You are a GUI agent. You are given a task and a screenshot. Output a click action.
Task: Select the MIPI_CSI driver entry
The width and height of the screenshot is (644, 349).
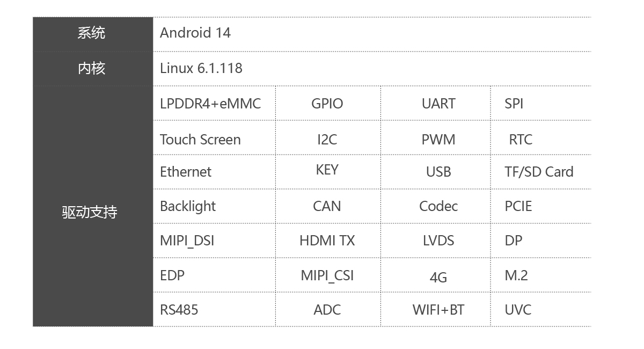click(x=327, y=275)
